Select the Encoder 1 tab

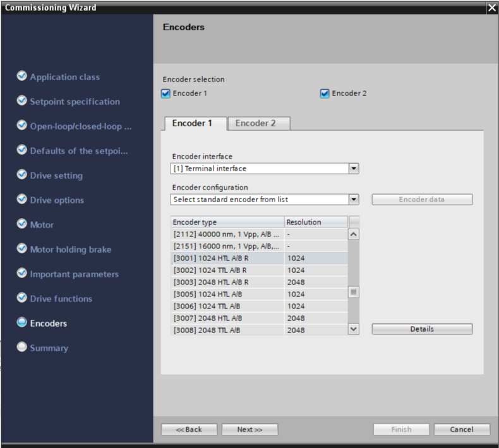(192, 123)
